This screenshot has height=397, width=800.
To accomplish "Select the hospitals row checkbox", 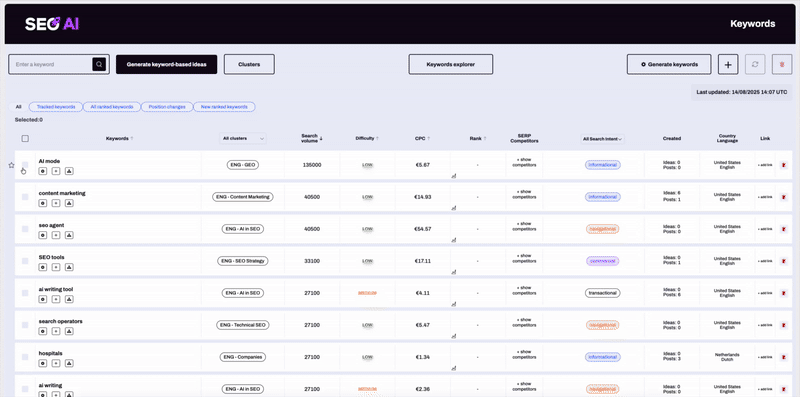I will tap(25, 357).
